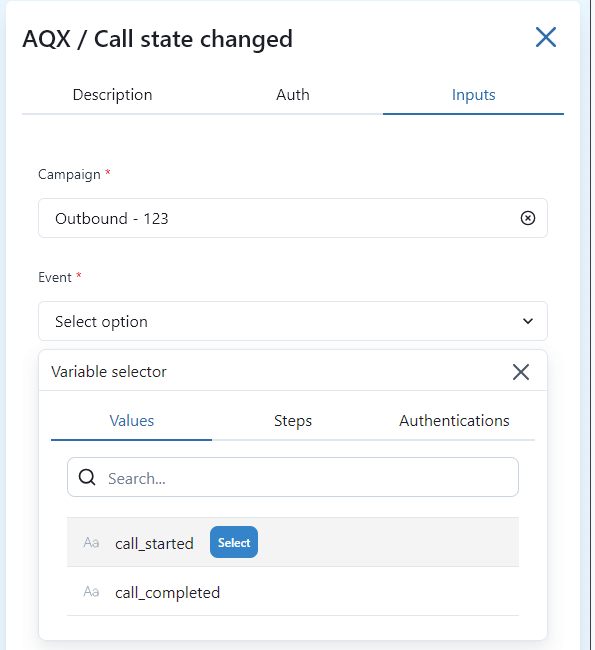595x650 pixels.
Task: Focus the Search variables input field
Action: 293,477
